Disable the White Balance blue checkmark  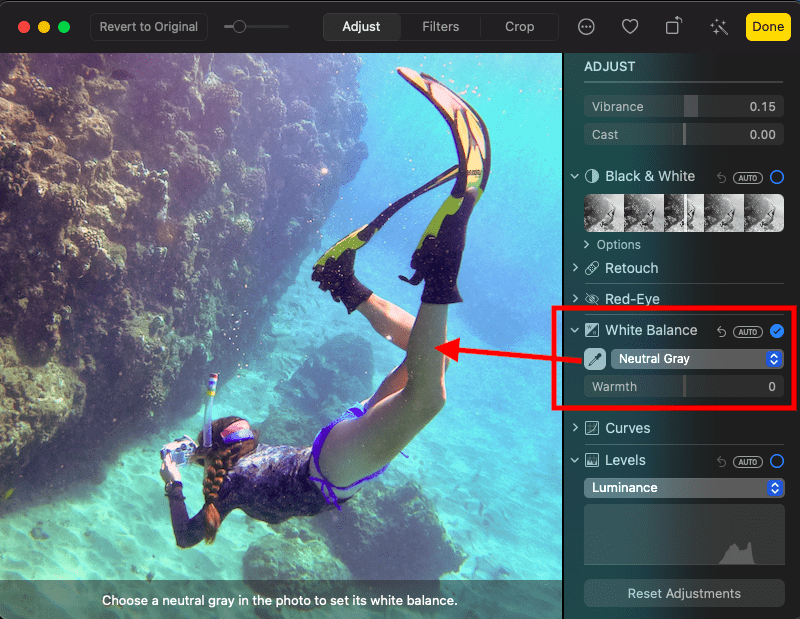[777, 331]
